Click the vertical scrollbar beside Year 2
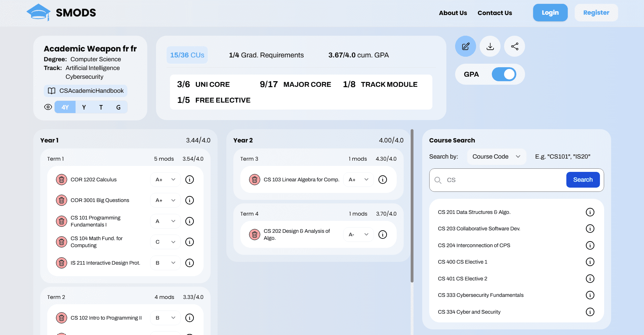 [x=412, y=207]
